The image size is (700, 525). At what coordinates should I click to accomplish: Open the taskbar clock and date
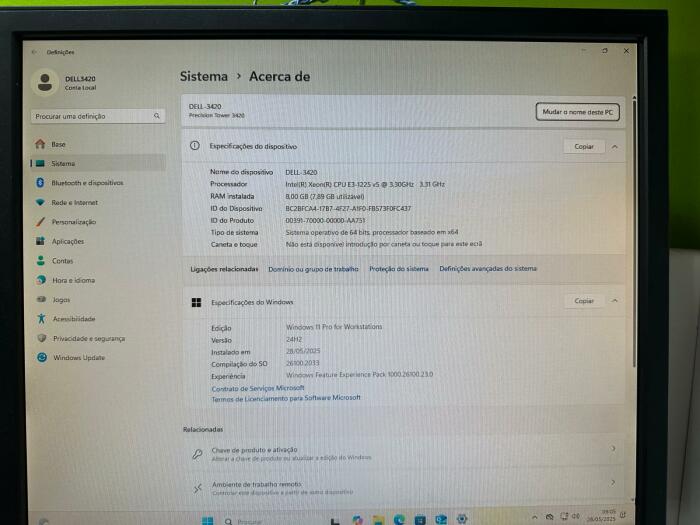click(602, 515)
